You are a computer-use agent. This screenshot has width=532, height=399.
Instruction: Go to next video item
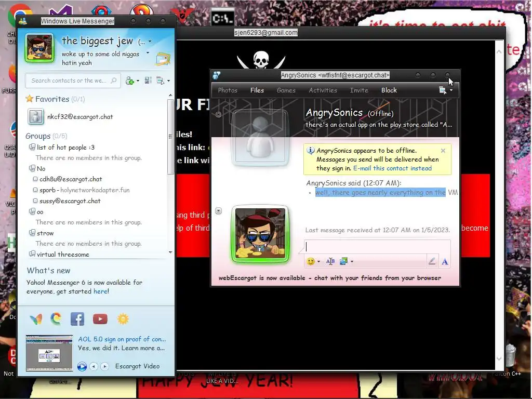(105, 366)
